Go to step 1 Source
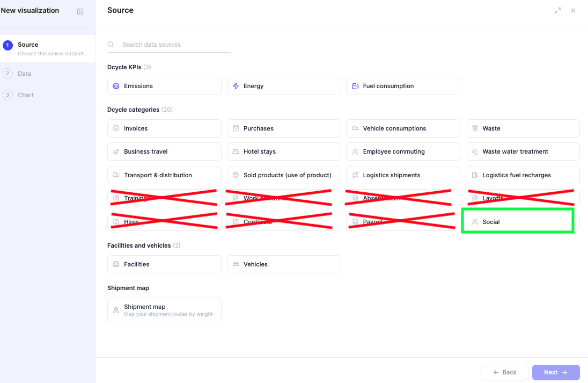This screenshot has height=383, width=588. click(47, 48)
